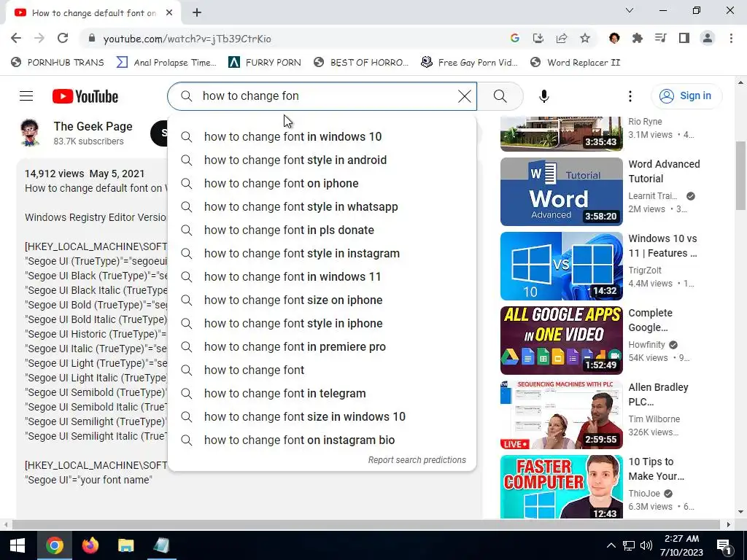Open Windows Start menu
747x560 pixels.
18,545
